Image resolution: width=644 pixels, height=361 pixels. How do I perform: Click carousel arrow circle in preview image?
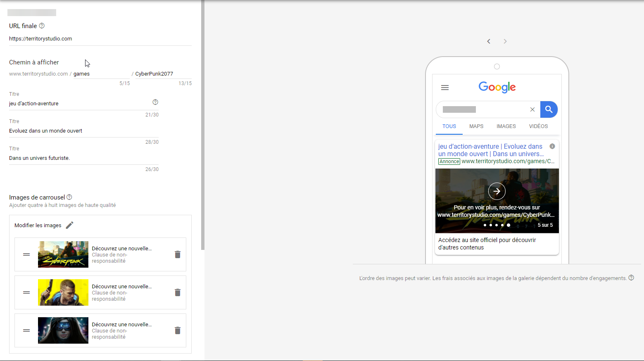tap(497, 191)
